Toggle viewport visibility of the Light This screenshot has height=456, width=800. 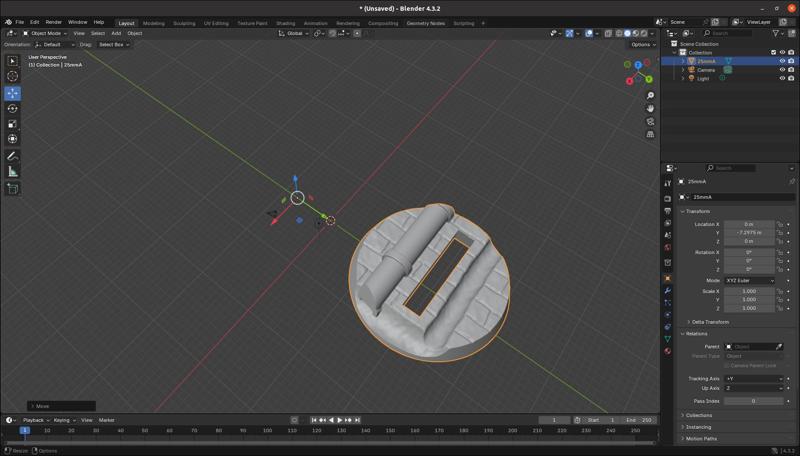pyautogui.click(x=782, y=78)
